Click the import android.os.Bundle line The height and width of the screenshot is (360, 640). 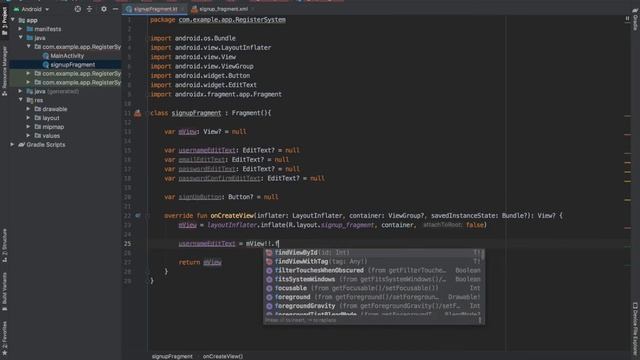coord(193,38)
